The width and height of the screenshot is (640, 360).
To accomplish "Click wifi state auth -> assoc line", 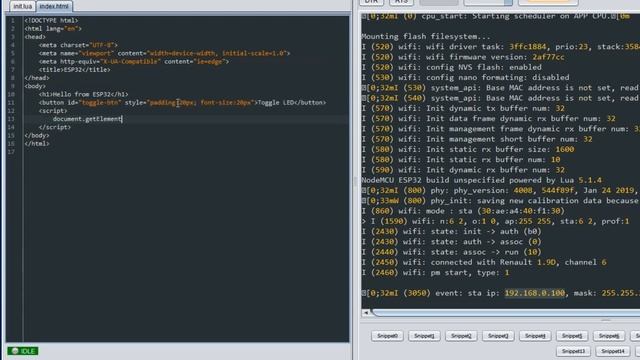I will [451, 242].
